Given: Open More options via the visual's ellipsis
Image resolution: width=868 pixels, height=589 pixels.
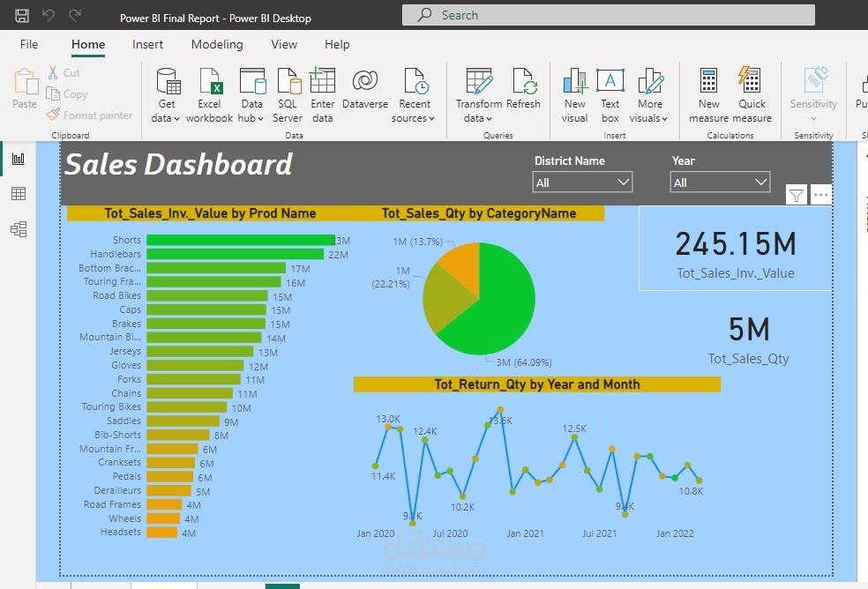Looking at the screenshot, I should (x=821, y=194).
